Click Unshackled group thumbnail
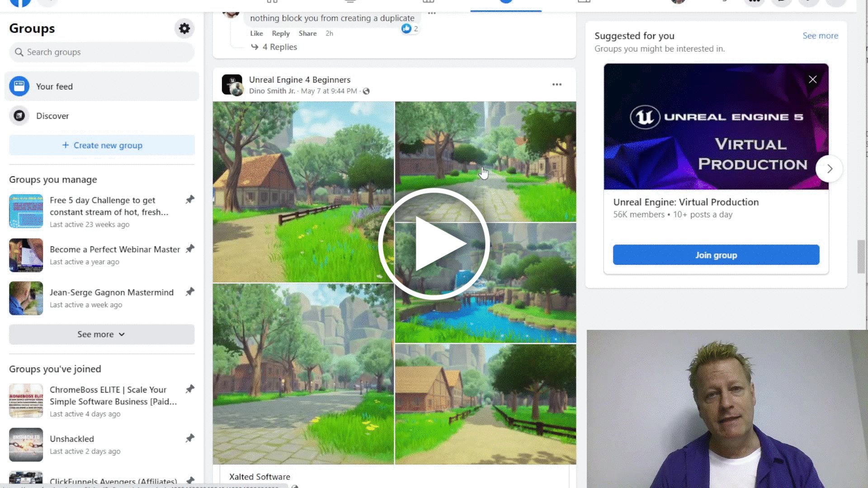 26,445
